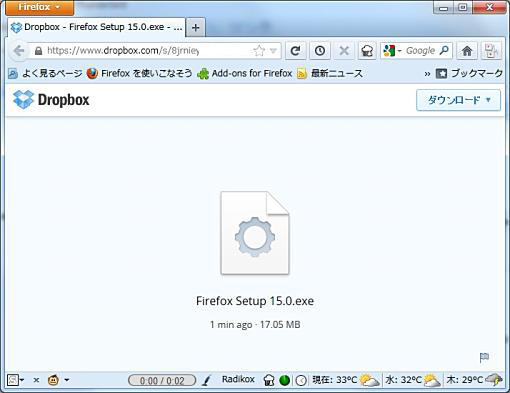The image size is (510, 393).
Task: Click the 0:00 / 0:02 progress indicator
Action: click(x=162, y=381)
